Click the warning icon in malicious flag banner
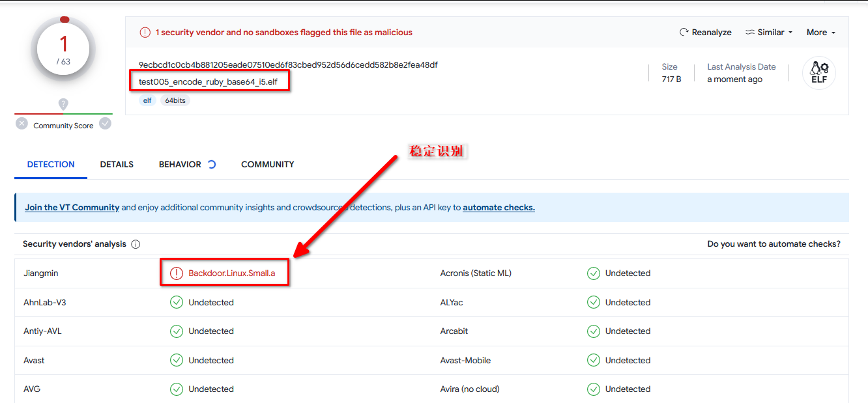 (145, 33)
